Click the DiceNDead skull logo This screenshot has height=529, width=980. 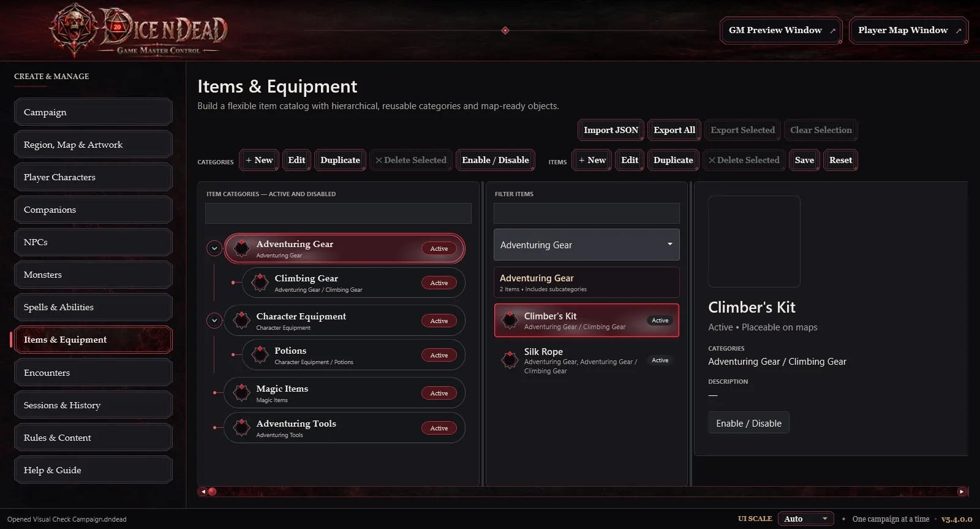coord(74,29)
